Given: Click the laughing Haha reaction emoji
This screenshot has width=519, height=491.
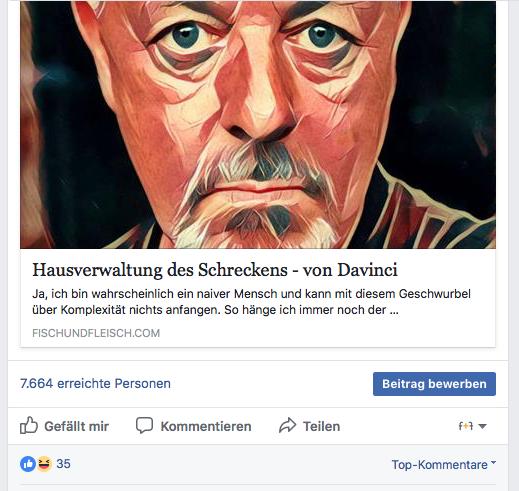Looking at the screenshot, I should pyautogui.click(x=44, y=464).
